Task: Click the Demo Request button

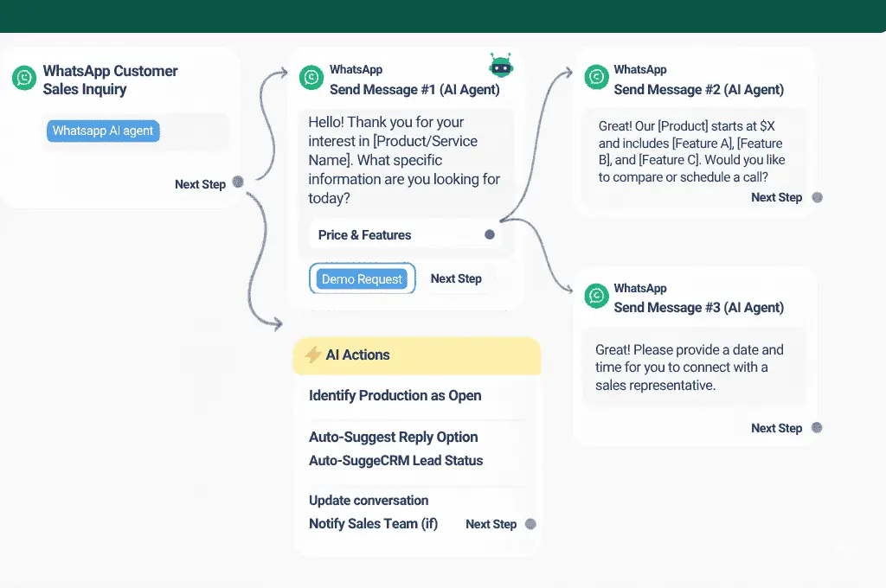Action: click(x=363, y=278)
